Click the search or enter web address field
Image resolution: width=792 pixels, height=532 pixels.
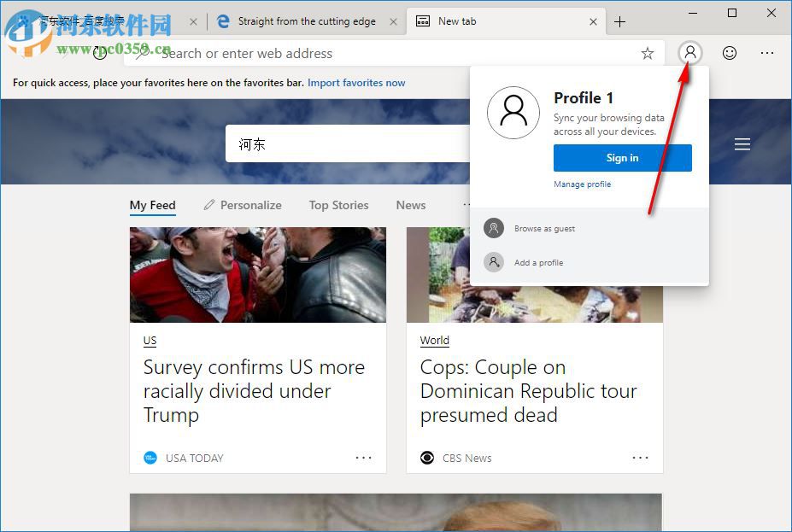342,53
